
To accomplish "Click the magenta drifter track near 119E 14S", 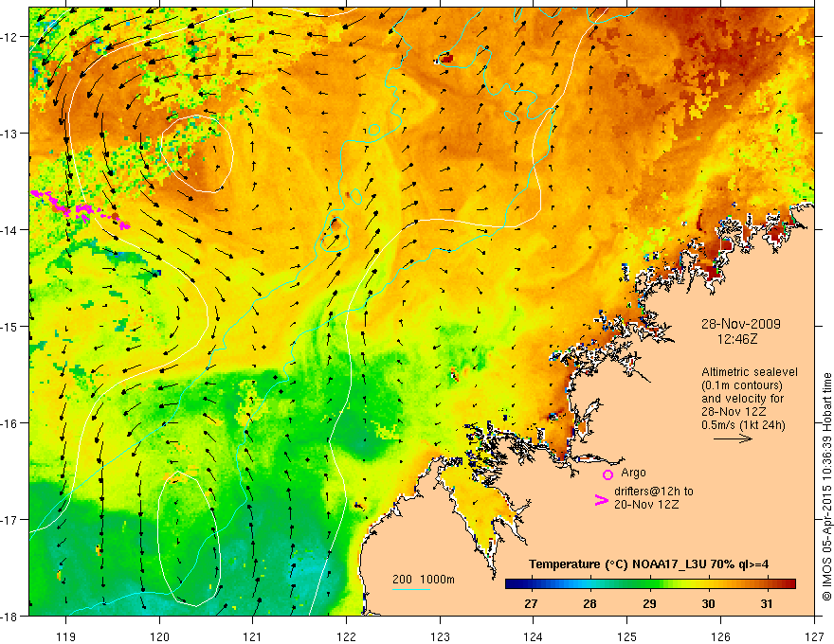I will 80,209.
